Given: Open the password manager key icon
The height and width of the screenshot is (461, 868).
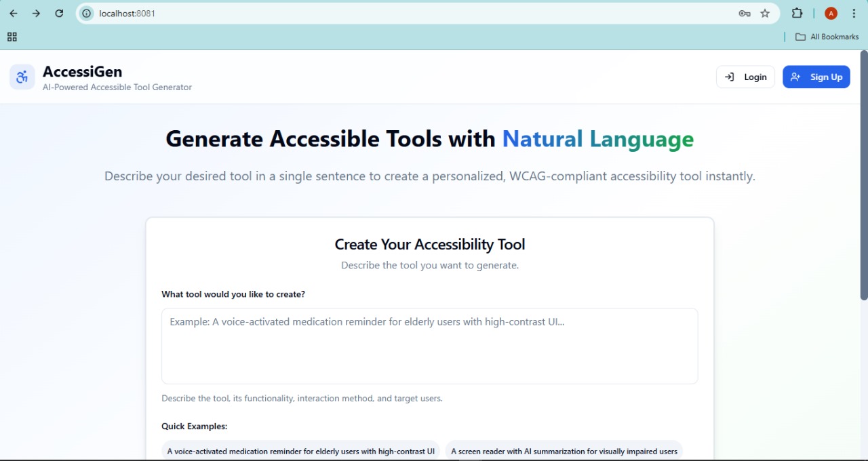Looking at the screenshot, I should 745,14.
